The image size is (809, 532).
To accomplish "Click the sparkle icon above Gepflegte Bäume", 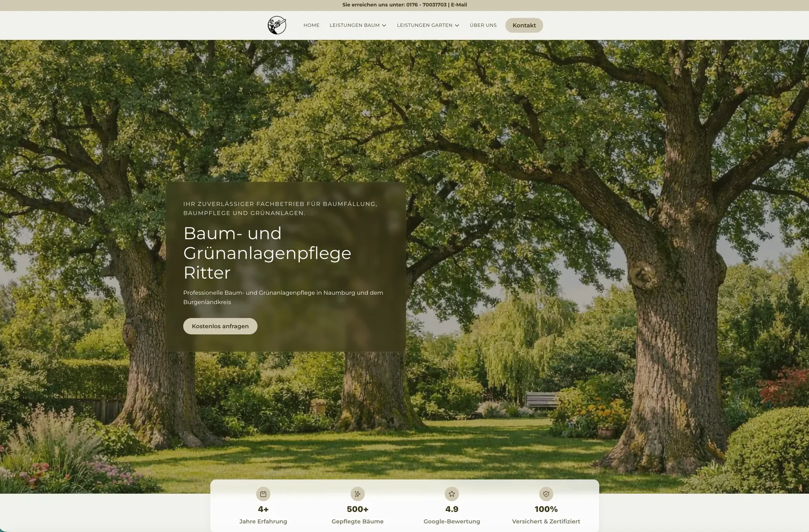I will 357,494.
